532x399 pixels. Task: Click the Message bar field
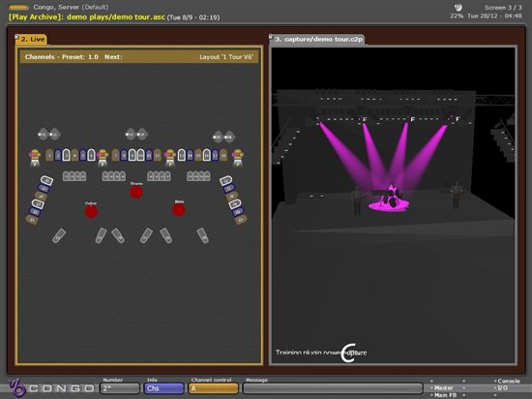[x=333, y=388]
